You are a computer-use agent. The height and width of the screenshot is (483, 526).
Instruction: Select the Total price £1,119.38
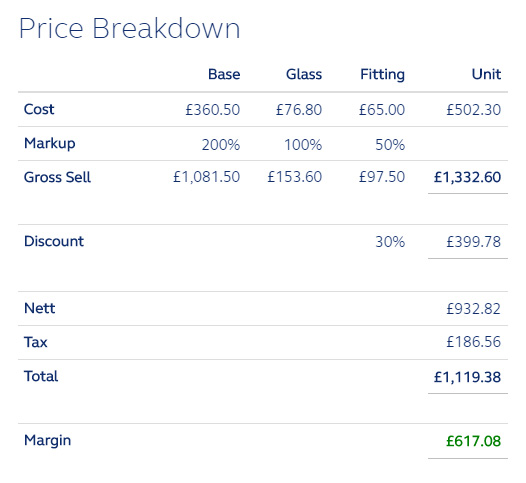(467, 377)
